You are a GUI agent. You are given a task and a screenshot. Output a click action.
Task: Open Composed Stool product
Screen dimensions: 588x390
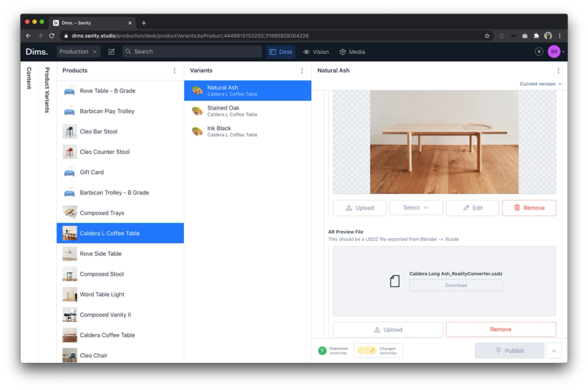[120, 274]
